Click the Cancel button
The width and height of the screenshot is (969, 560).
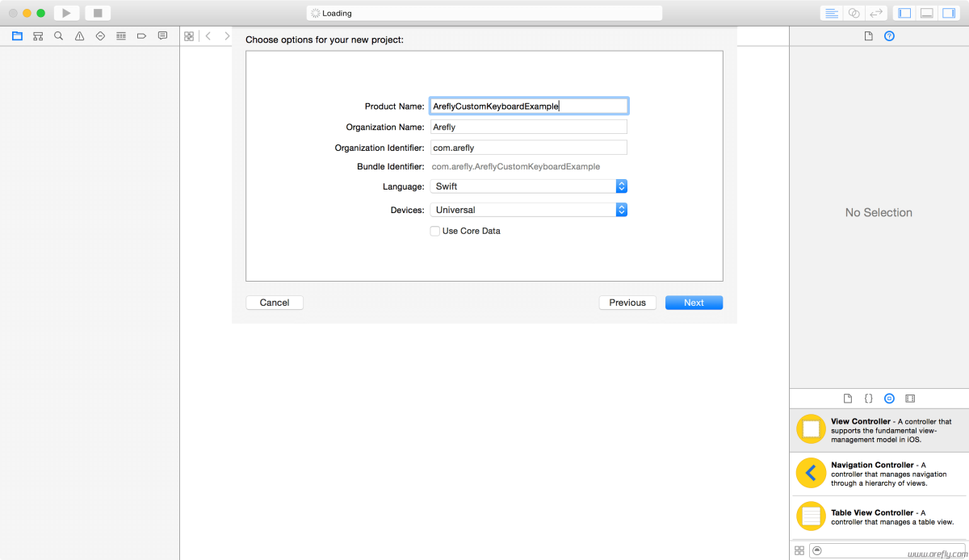point(275,303)
